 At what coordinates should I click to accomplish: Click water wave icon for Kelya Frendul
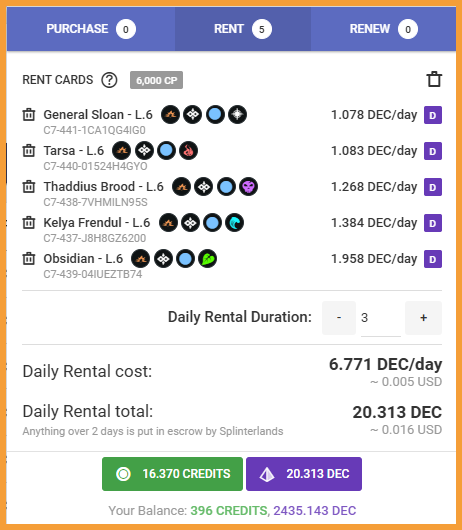click(234, 223)
